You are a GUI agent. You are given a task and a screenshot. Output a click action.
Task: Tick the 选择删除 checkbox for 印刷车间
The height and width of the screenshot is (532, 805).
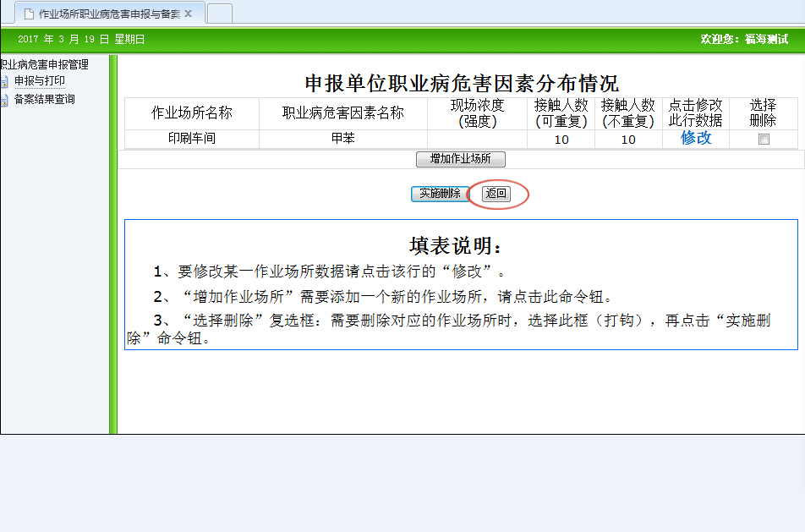764,140
